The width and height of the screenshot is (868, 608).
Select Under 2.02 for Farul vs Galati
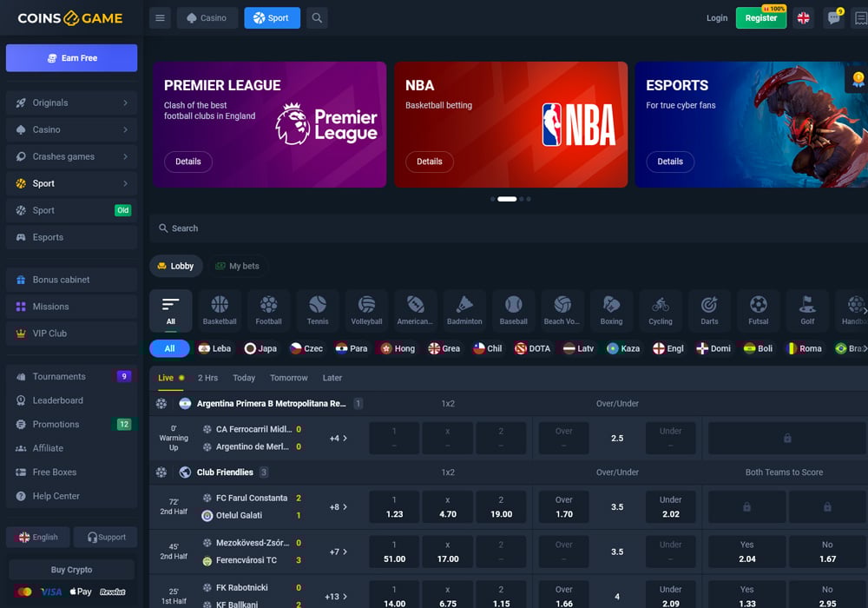pos(670,507)
